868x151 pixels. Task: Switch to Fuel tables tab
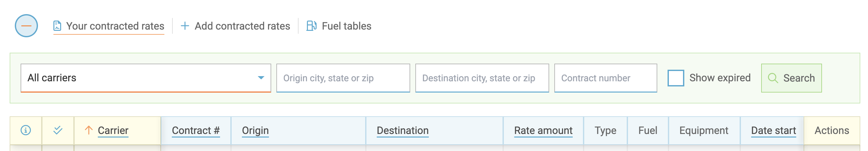[346, 26]
